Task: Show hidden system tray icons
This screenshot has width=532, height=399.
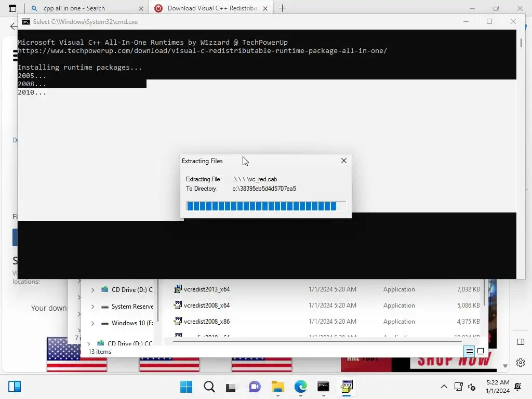Action: click(x=444, y=387)
